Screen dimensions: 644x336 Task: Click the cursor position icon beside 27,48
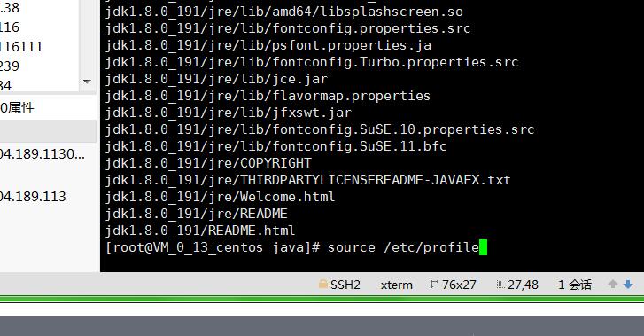click(500, 285)
